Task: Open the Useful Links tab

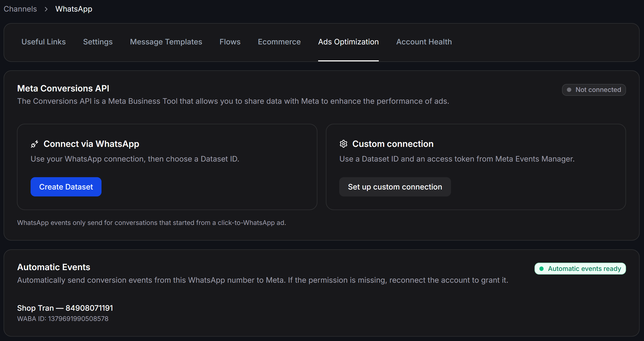Action: pos(44,42)
